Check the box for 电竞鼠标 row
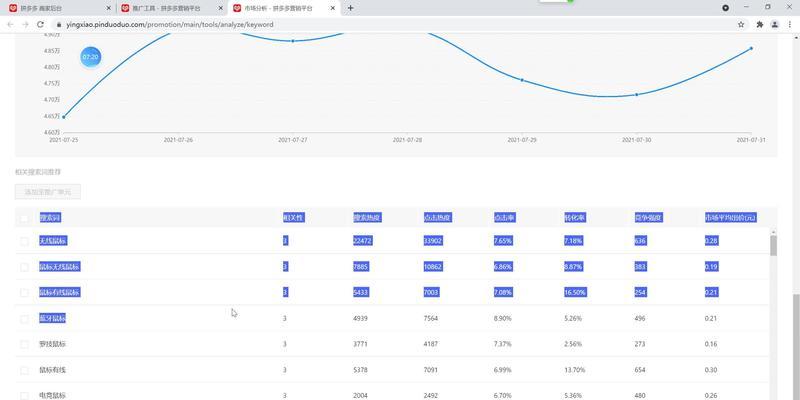The height and width of the screenshot is (400, 800). click(x=24, y=395)
